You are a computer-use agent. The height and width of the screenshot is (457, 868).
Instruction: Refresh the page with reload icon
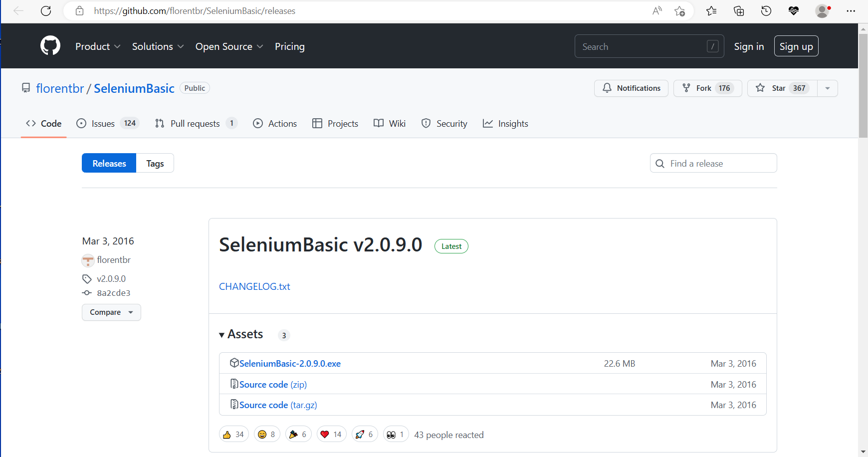(46, 11)
